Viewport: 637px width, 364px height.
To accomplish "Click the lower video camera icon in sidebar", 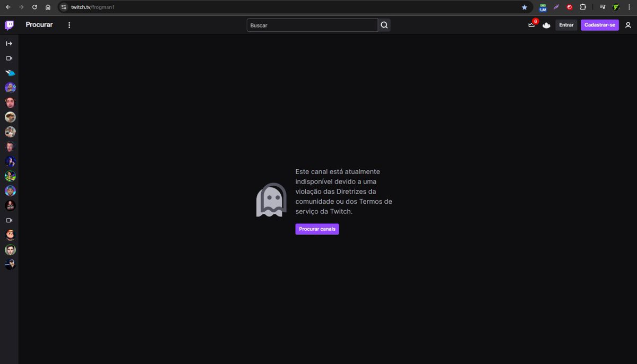I will click(x=9, y=220).
